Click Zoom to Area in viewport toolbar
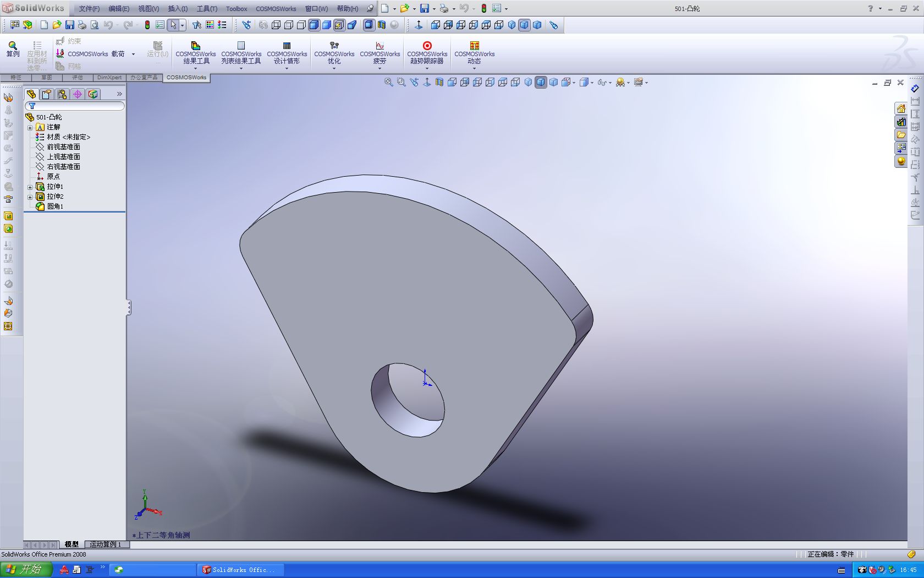924x578 pixels. coord(402,83)
